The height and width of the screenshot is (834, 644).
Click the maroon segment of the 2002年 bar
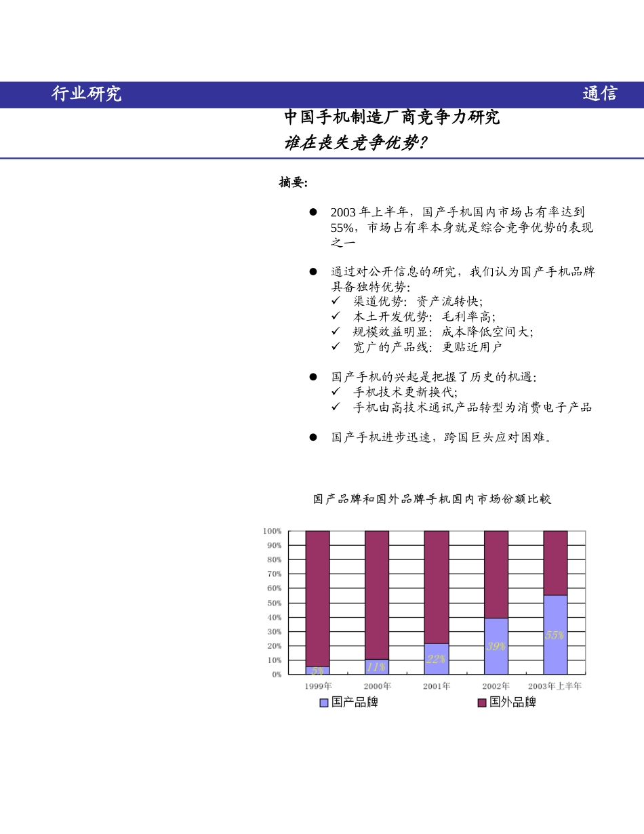496,574
